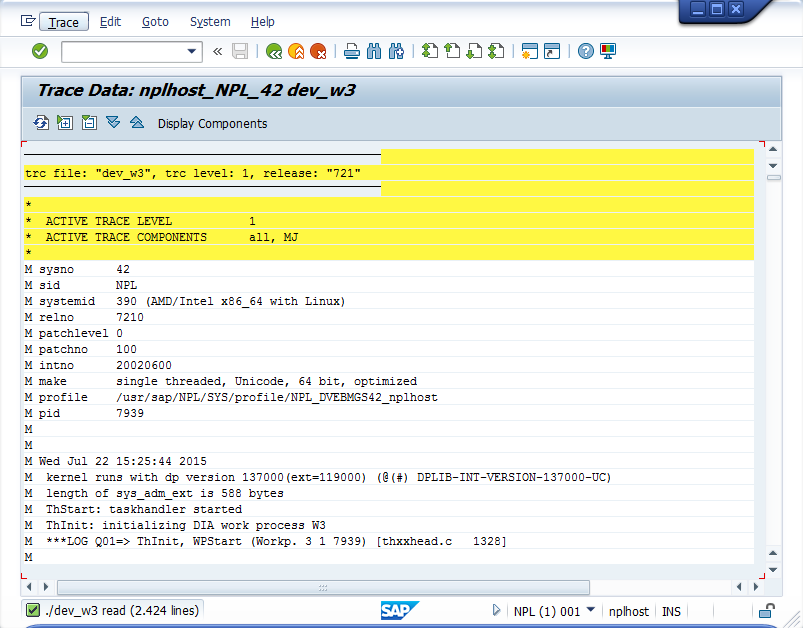
Task: Collapse the command field with « arrow
Action: point(218,51)
